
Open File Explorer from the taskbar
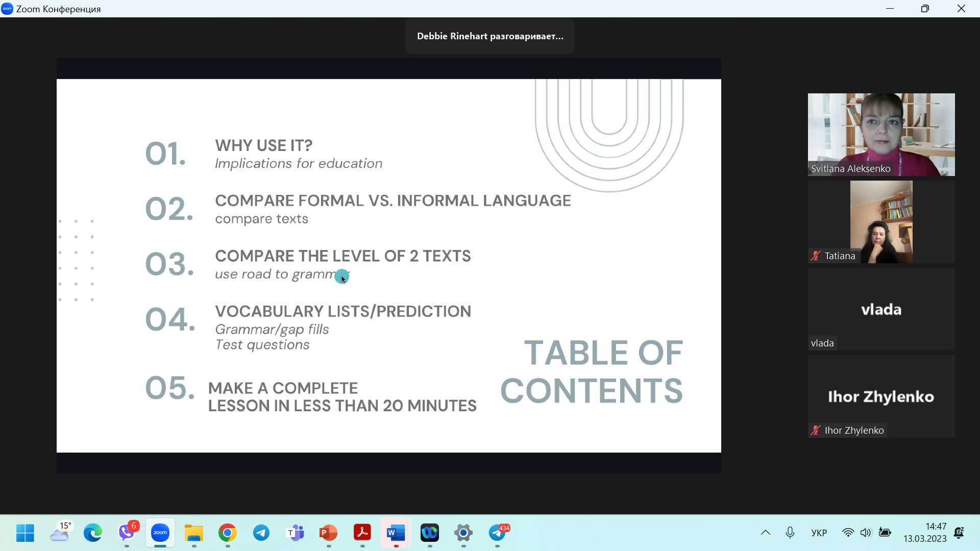[194, 533]
